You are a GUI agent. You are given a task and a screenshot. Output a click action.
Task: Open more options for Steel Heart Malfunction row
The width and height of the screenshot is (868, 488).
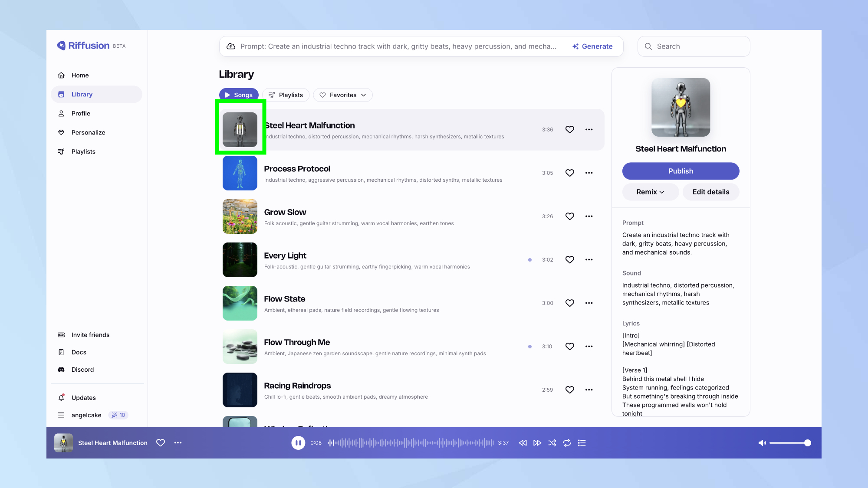[x=589, y=130]
